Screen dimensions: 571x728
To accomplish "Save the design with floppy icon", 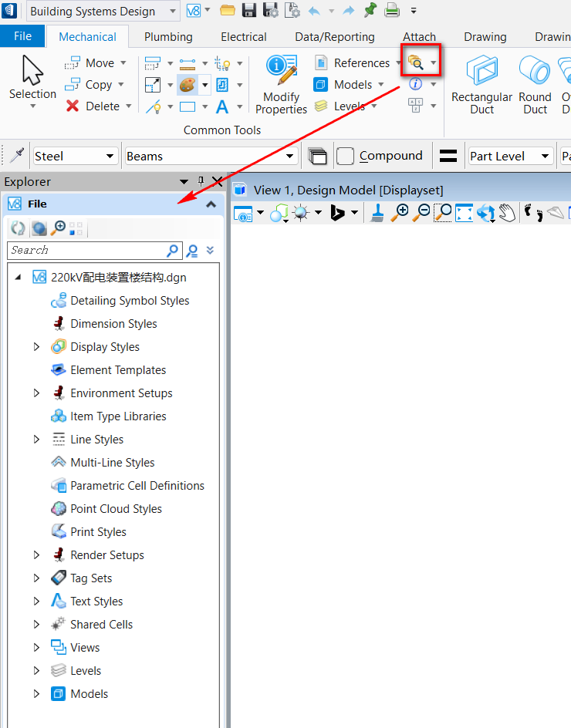I will click(x=249, y=10).
